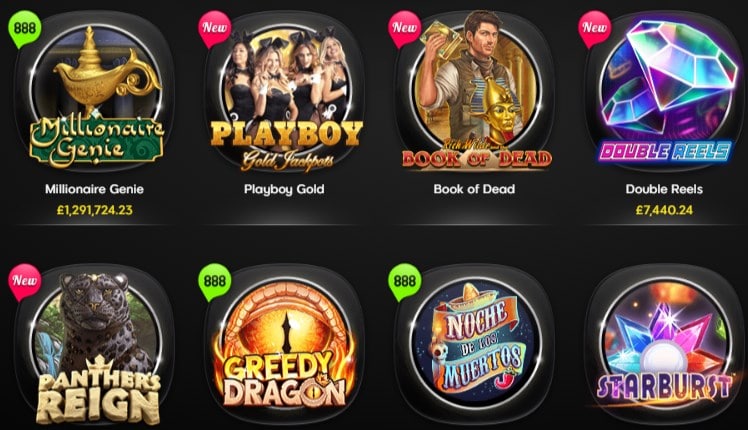Launch Playboy Gold Jackpots game icon
The height and width of the screenshot is (430, 748).
[x=284, y=93]
